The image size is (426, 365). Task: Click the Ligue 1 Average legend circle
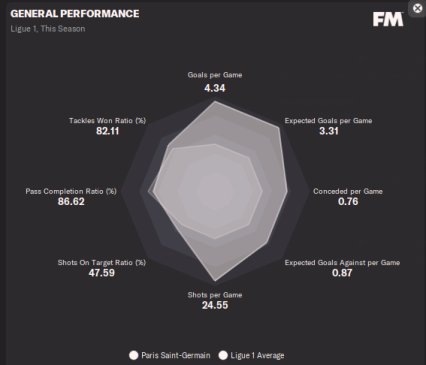(x=223, y=355)
